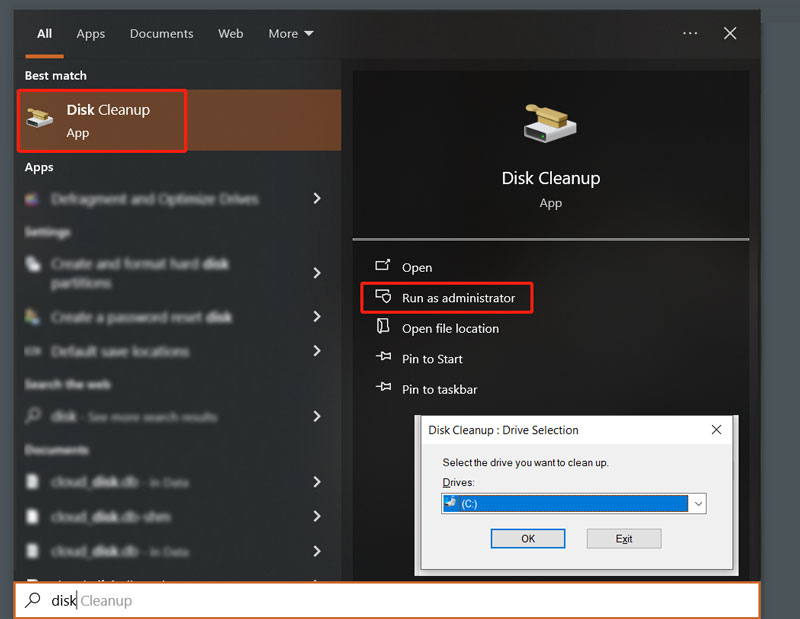The image size is (800, 619).
Task: Open Create a password reset disk result
Action: tap(141, 317)
